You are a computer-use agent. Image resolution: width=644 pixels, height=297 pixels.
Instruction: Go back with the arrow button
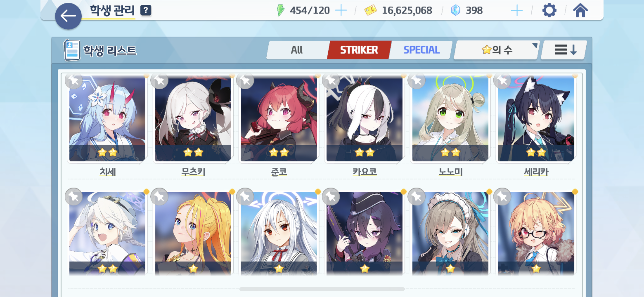coord(68,16)
